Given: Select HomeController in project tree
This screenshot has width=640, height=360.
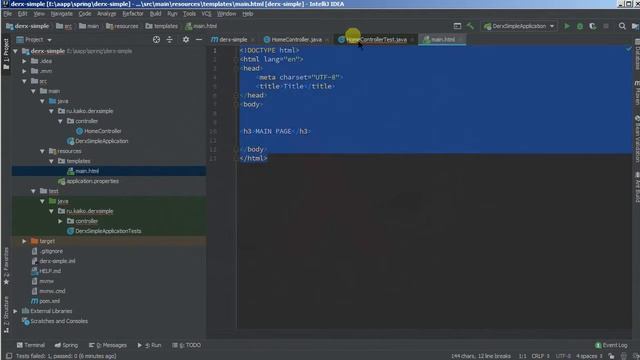Looking at the screenshot, I should click(99, 131).
